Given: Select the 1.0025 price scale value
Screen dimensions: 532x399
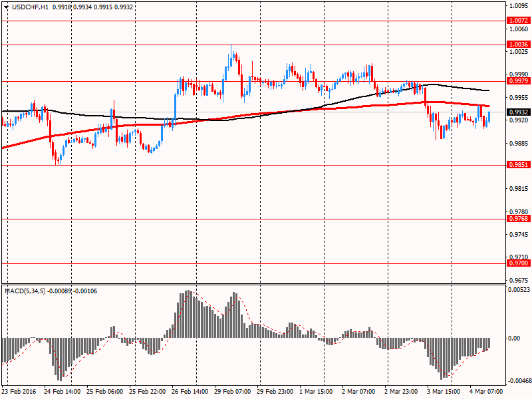Looking at the screenshot, I should 519,52.
